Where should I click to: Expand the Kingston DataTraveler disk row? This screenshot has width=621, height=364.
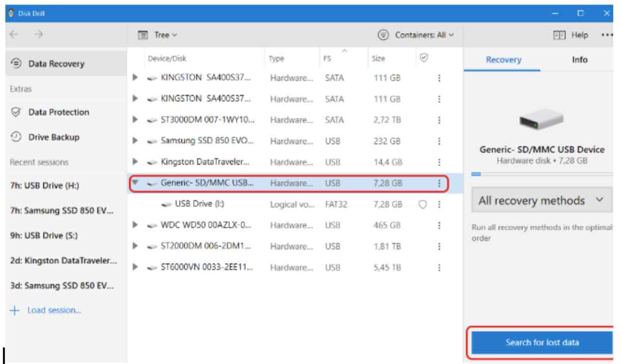135,162
